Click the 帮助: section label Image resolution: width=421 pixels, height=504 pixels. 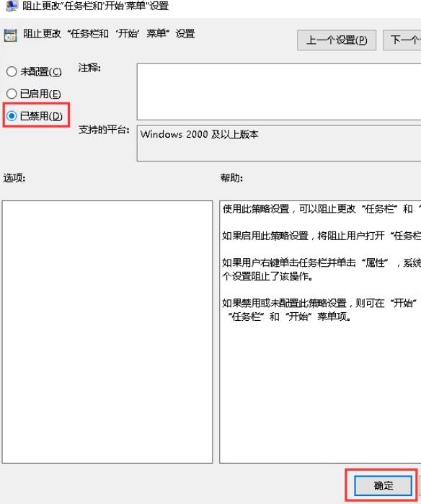point(231,178)
